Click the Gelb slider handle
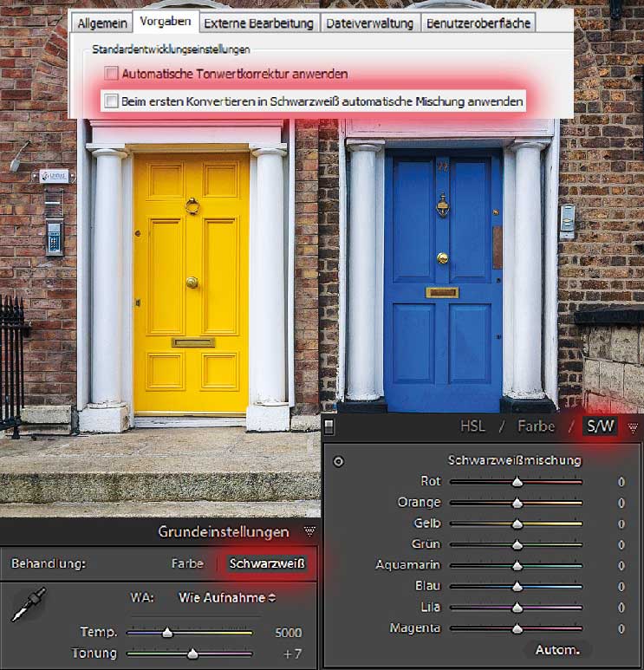The height and width of the screenshot is (670, 644). click(517, 524)
